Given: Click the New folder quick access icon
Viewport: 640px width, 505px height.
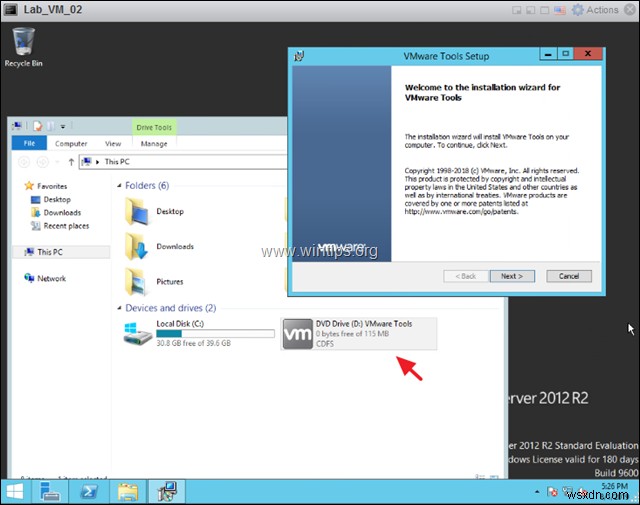Looking at the screenshot, I should (50, 126).
